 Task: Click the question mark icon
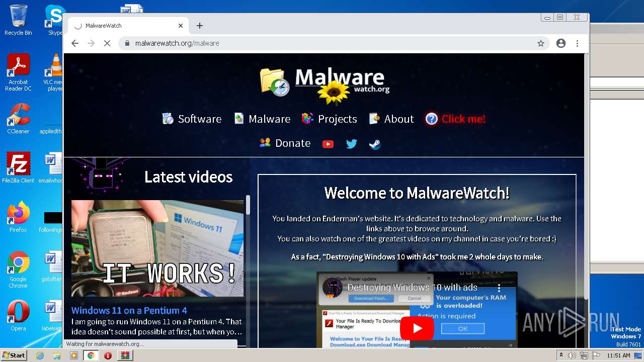pyautogui.click(x=432, y=119)
